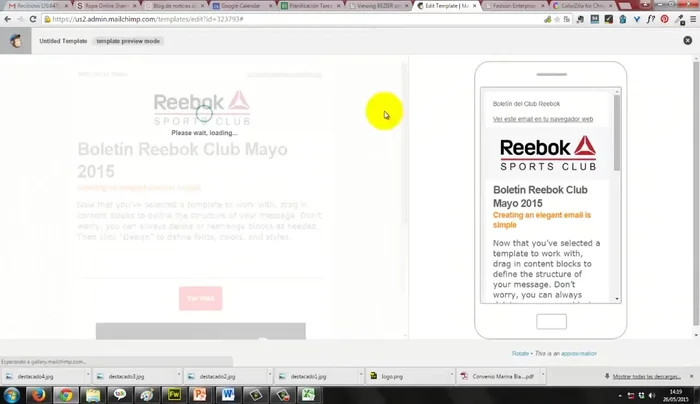Click Reebok Sports Club logo in mobile preview
The height and width of the screenshot is (404, 700).
pos(548,153)
